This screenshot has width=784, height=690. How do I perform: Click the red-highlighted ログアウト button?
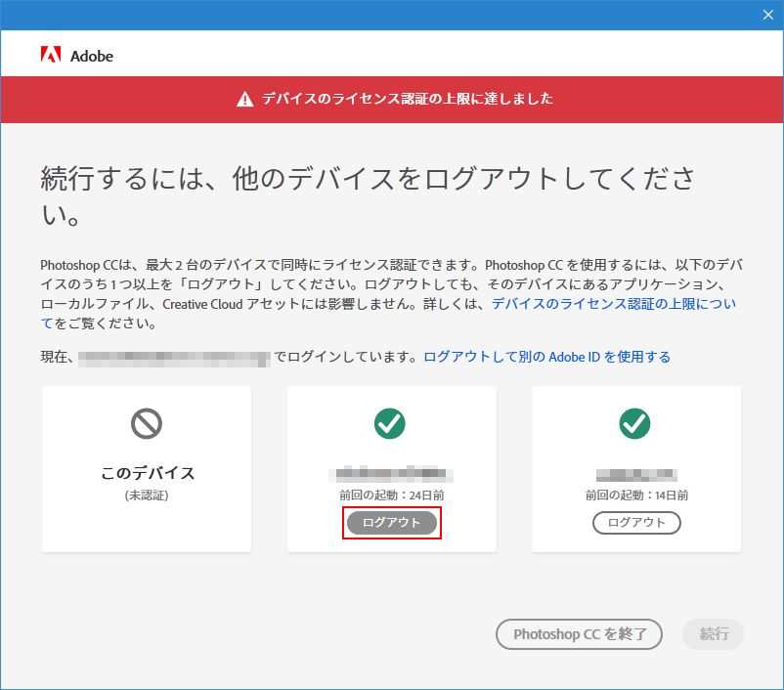click(389, 523)
